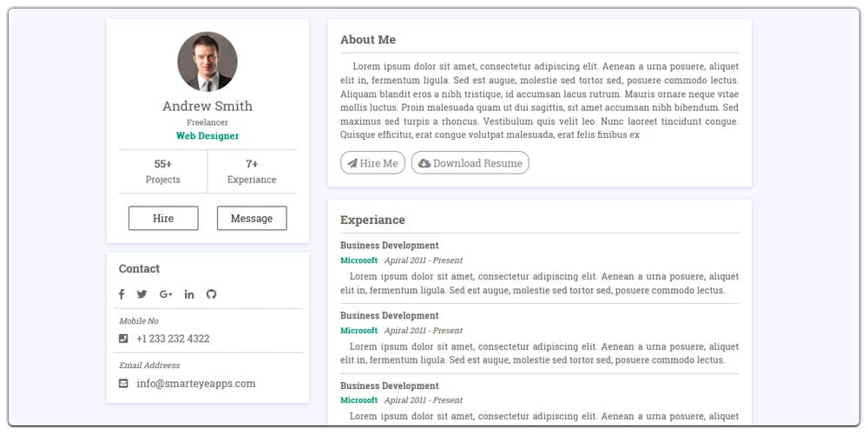Click the paper plane icon on Hire Me
Screen dimensions: 868x434
(x=352, y=163)
